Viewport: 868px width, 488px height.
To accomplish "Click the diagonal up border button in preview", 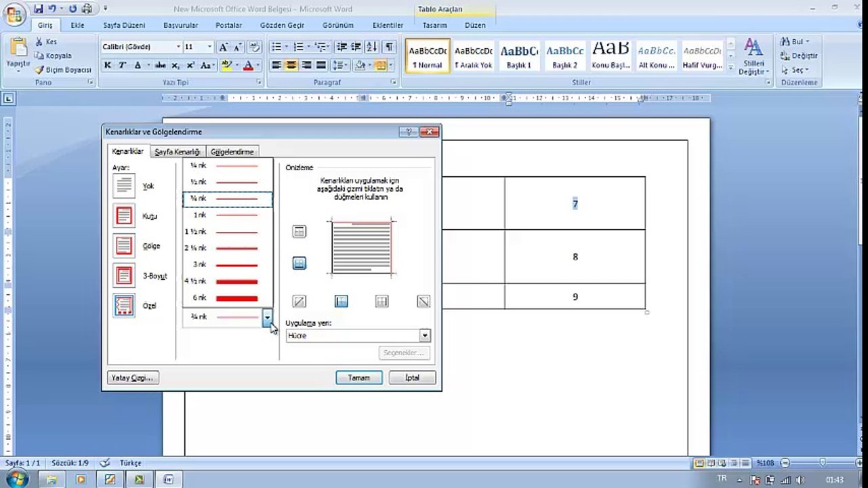I will click(299, 302).
